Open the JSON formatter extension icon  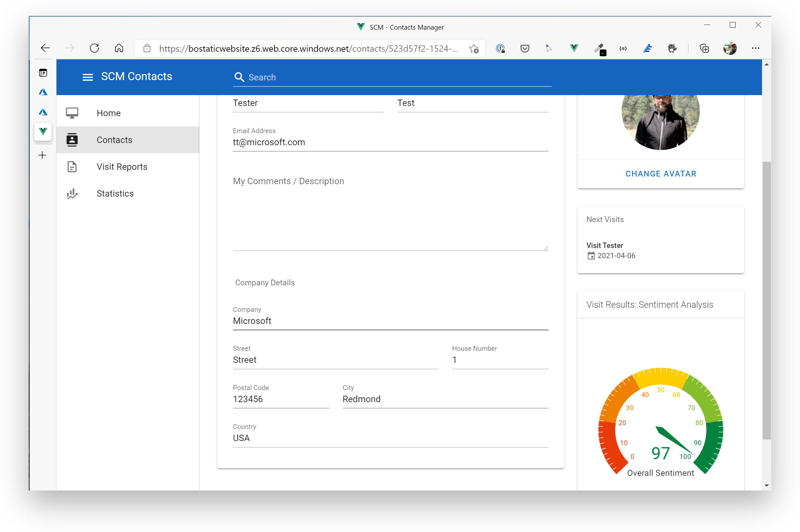(x=624, y=48)
